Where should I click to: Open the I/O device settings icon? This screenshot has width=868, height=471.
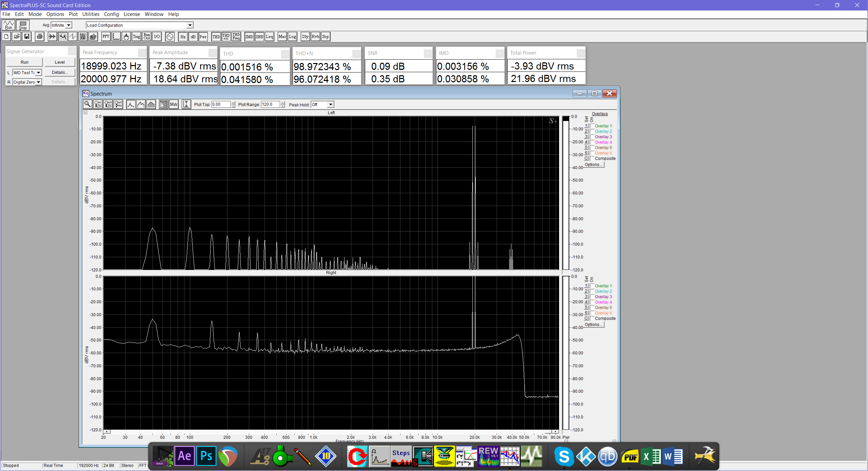click(x=157, y=37)
